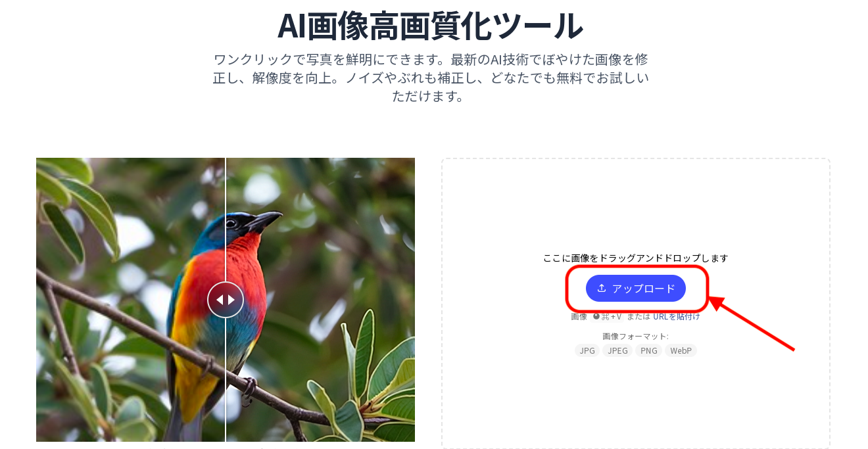Click the ⌘+V paste shortcut chip
Image resolution: width=868 pixels, height=449 pixels.
click(606, 316)
